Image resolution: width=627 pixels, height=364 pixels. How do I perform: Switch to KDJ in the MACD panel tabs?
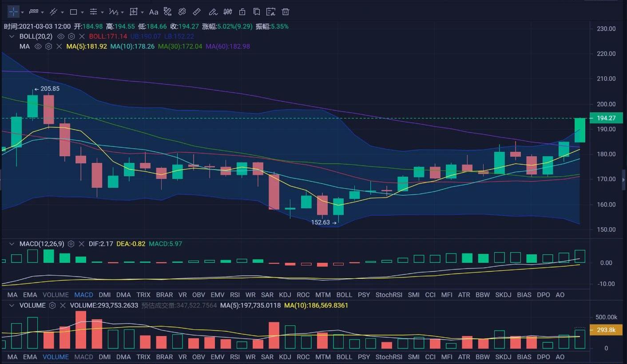[x=285, y=295]
